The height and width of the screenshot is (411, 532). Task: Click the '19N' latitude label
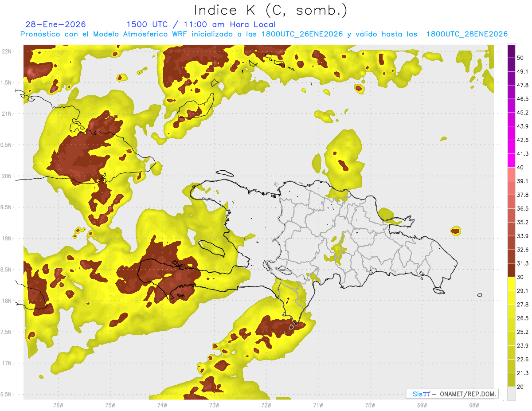click(6, 239)
